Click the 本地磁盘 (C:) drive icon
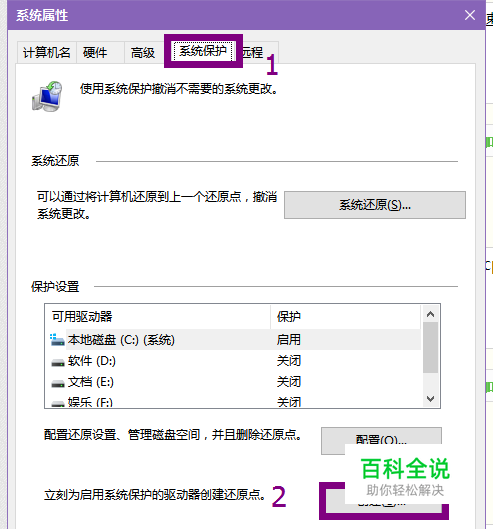The height and width of the screenshot is (529, 493). point(57,340)
